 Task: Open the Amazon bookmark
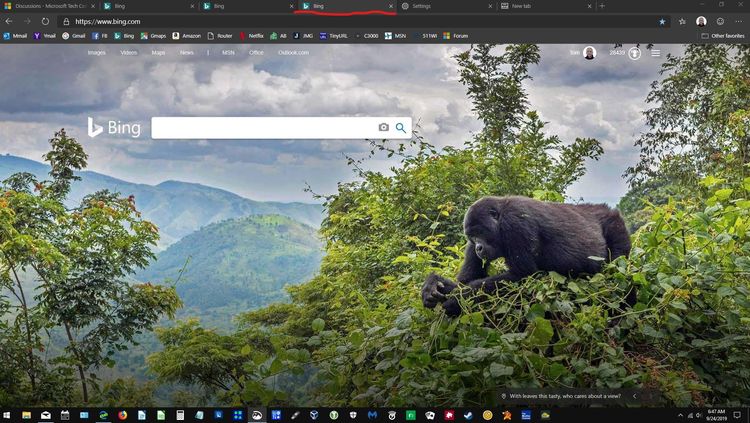[x=187, y=36]
